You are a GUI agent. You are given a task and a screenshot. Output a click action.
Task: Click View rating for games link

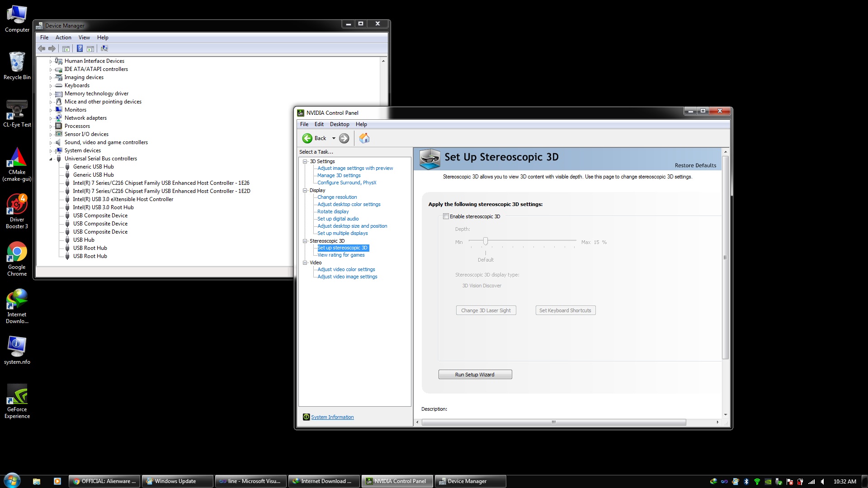(341, 255)
